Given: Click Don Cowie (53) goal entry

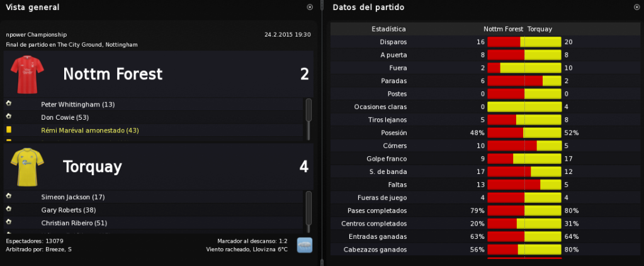Looking at the screenshot, I should coord(65,118).
